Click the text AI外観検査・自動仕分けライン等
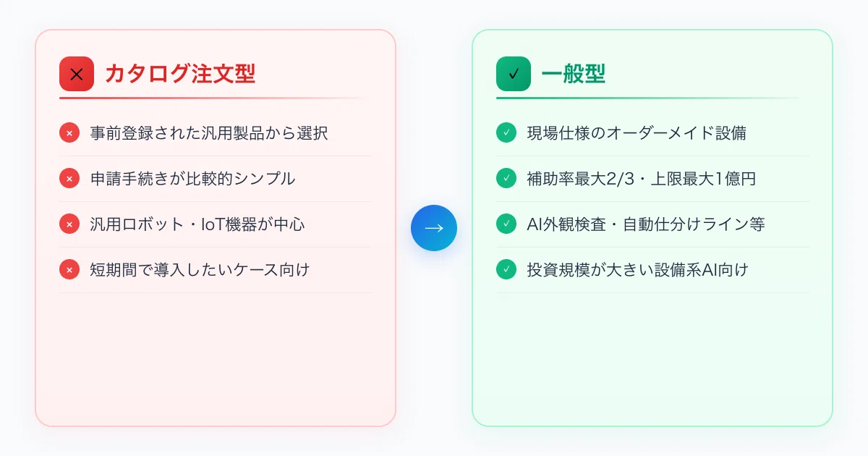This screenshot has height=456, width=868. (x=646, y=224)
